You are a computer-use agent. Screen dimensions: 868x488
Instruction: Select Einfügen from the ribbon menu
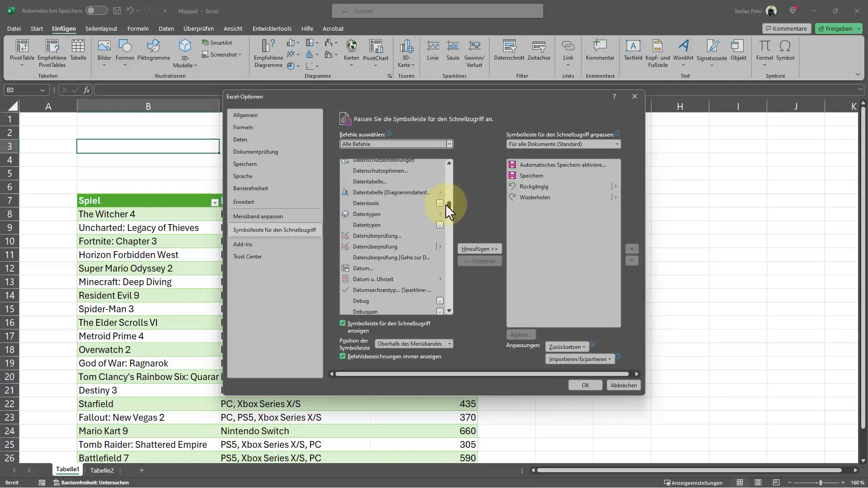[x=64, y=28]
